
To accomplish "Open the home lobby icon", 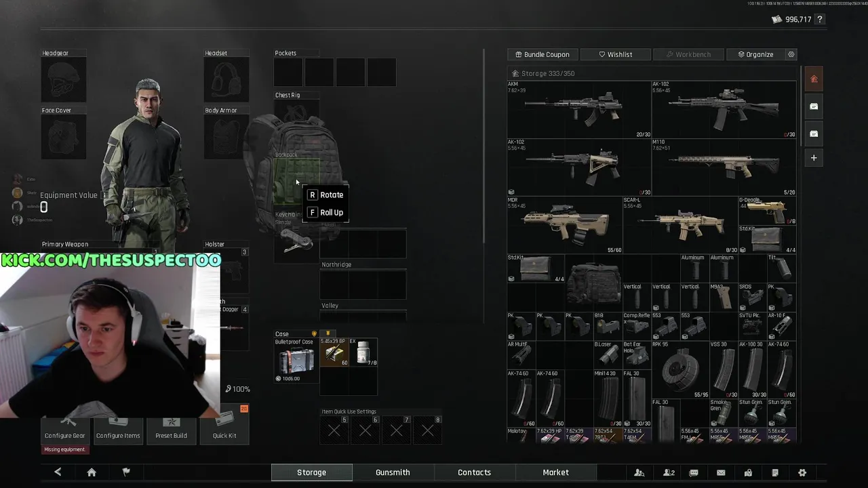I will coord(92,472).
